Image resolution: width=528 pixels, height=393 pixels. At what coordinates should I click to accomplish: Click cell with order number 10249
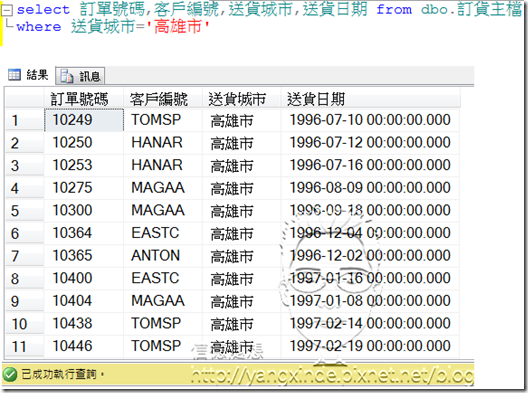(x=84, y=120)
